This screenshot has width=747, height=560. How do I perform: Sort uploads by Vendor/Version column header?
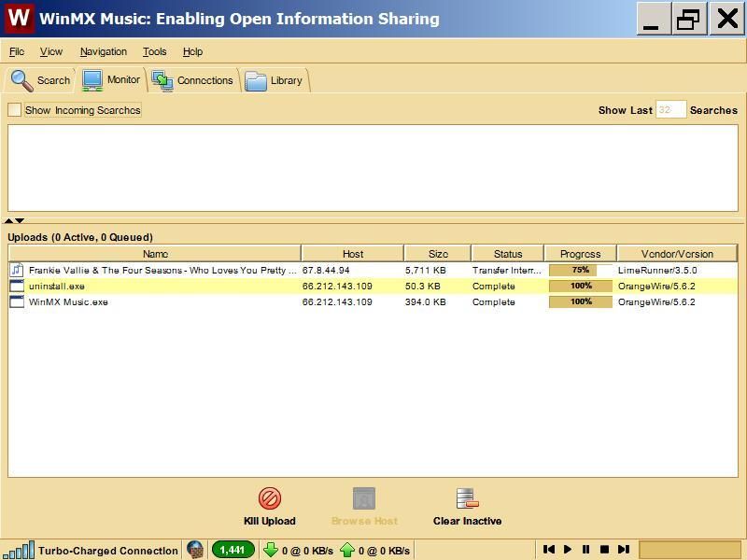coord(677,254)
